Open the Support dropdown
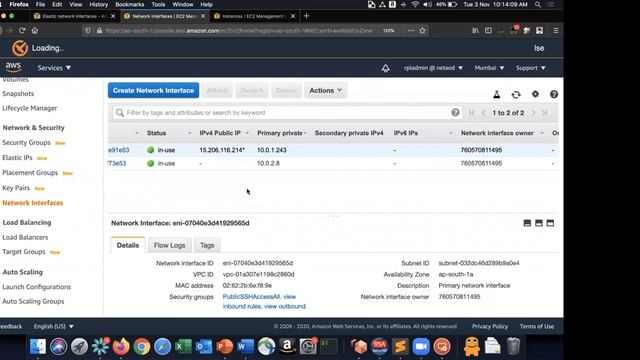Screen dimensions: 640x360 531,68
